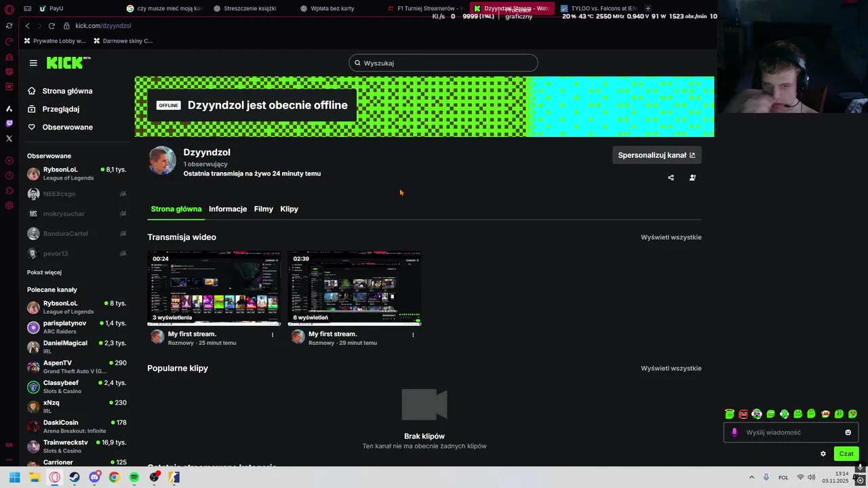Click the purple microphone icon in chat
The width and height of the screenshot is (868, 488).
click(x=734, y=432)
